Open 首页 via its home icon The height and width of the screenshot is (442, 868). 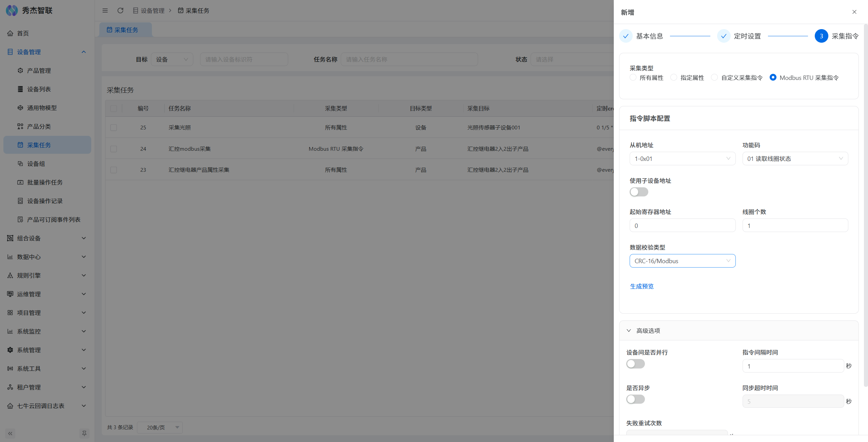10,33
